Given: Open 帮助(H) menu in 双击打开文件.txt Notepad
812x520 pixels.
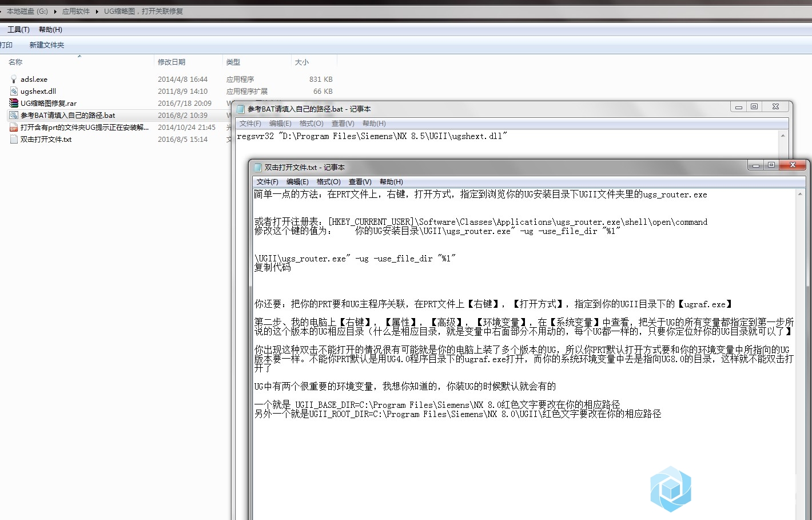Looking at the screenshot, I should [391, 182].
